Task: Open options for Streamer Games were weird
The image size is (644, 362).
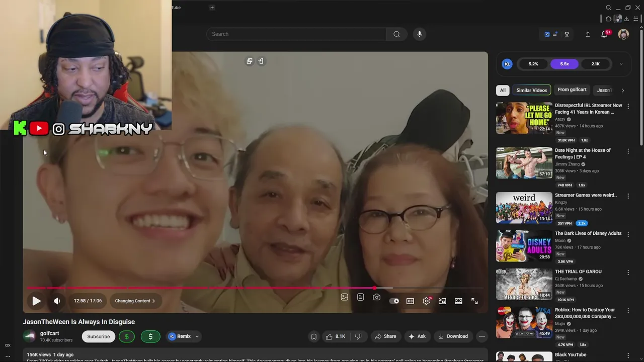Action: (628, 196)
